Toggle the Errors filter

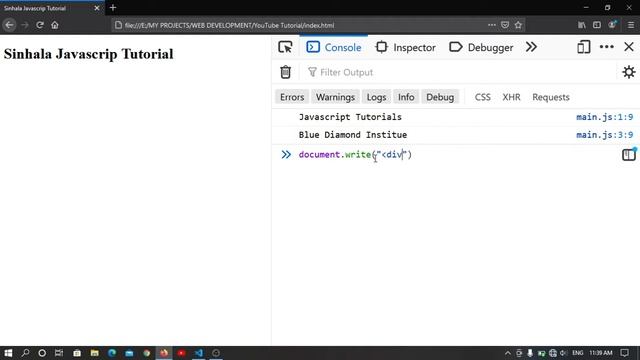(x=292, y=97)
